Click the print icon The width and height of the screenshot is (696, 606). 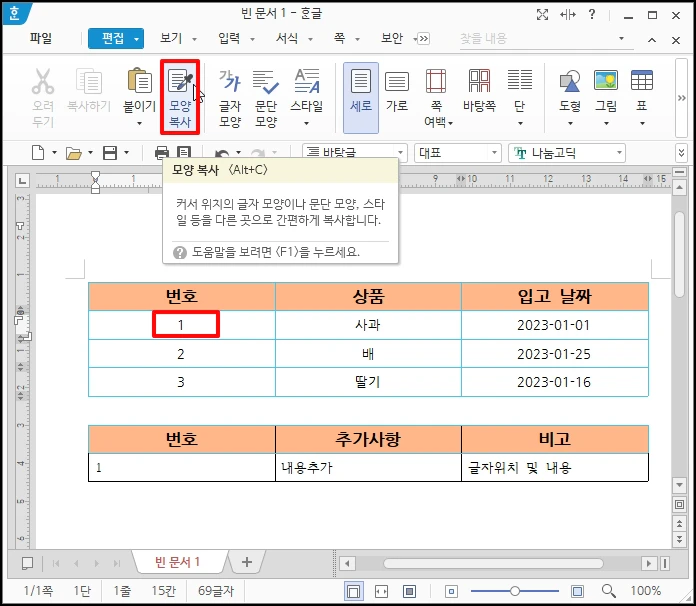(162, 153)
